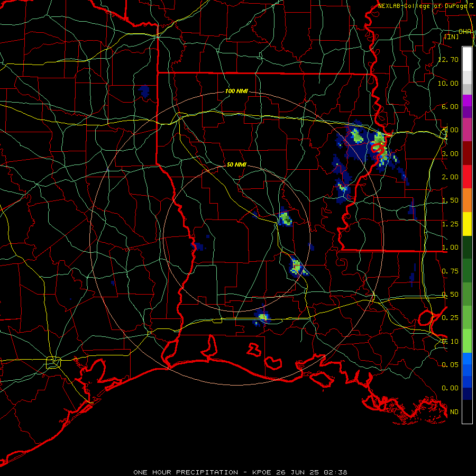Pick the magenta swatch near 6.00

(467, 100)
